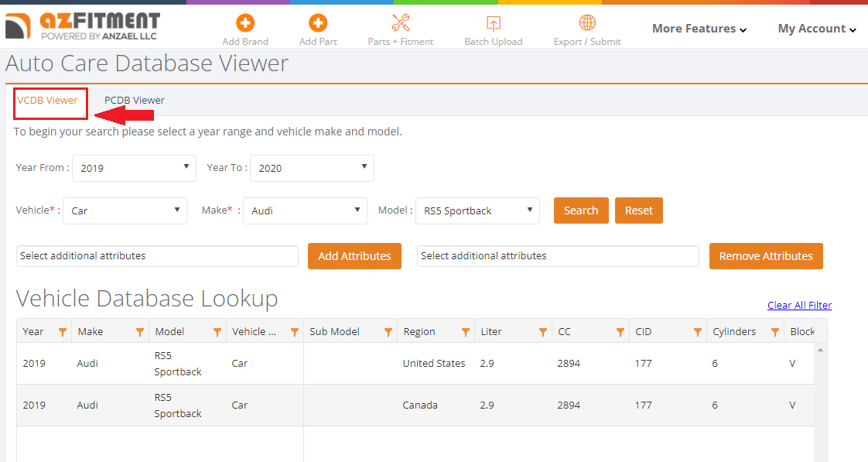Click the Add Attributes button
Screen dimensions: 868x462
354,256
